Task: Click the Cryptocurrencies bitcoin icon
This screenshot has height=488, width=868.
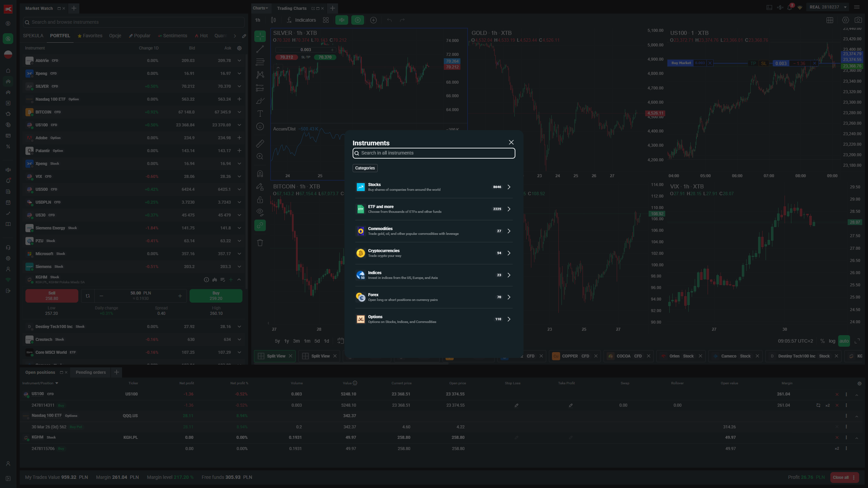Action: [x=360, y=253]
